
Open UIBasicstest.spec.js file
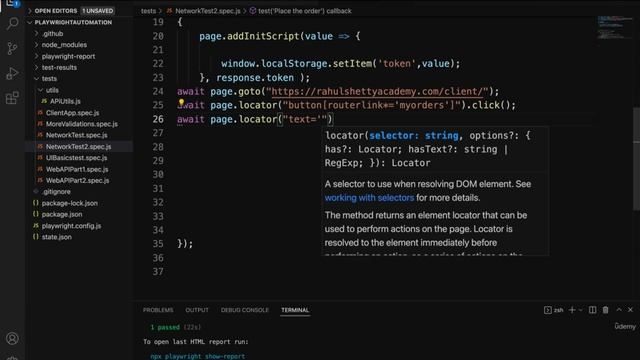pos(76,158)
